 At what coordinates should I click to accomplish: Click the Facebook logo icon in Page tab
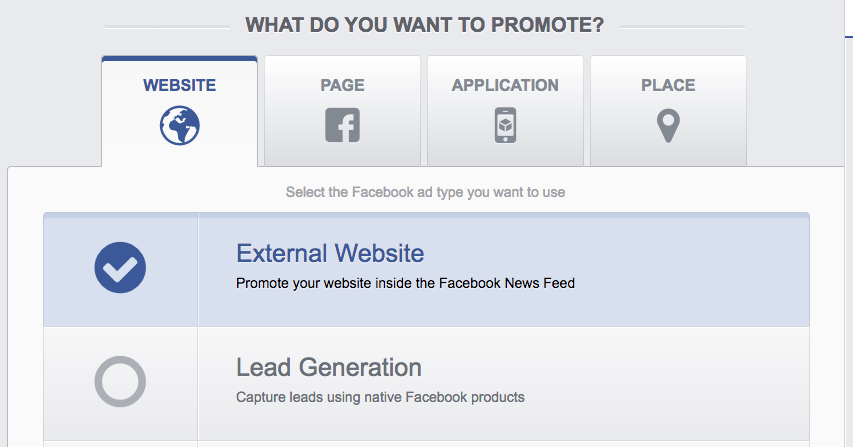(x=342, y=126)
